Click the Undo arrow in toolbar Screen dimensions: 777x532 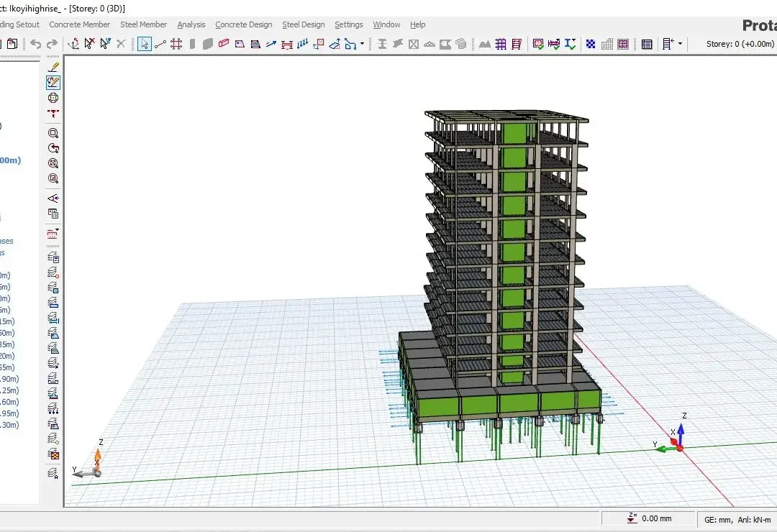(x=36, y=44)
